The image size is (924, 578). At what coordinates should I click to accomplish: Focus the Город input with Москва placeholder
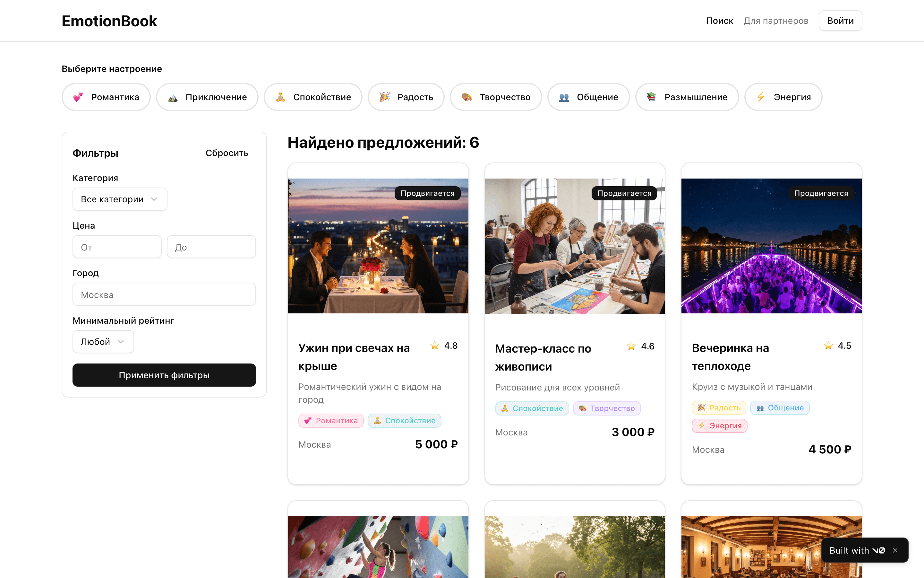164,294
